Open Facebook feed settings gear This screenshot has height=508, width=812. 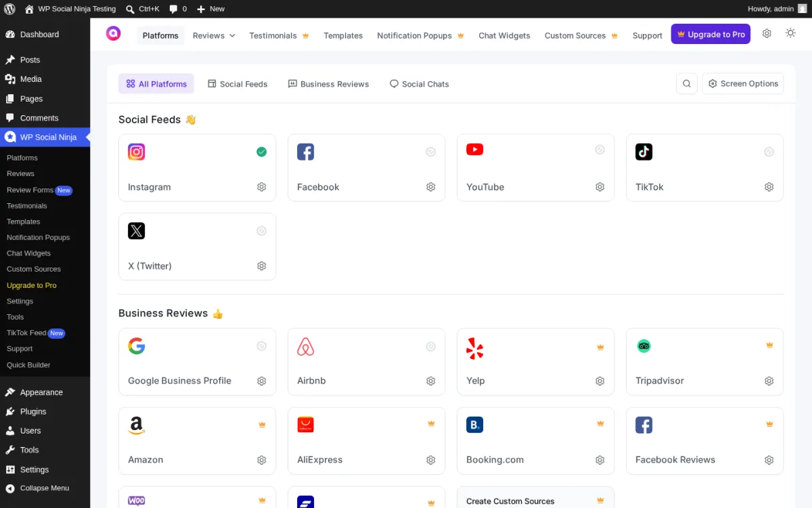(x=431, y=187)
